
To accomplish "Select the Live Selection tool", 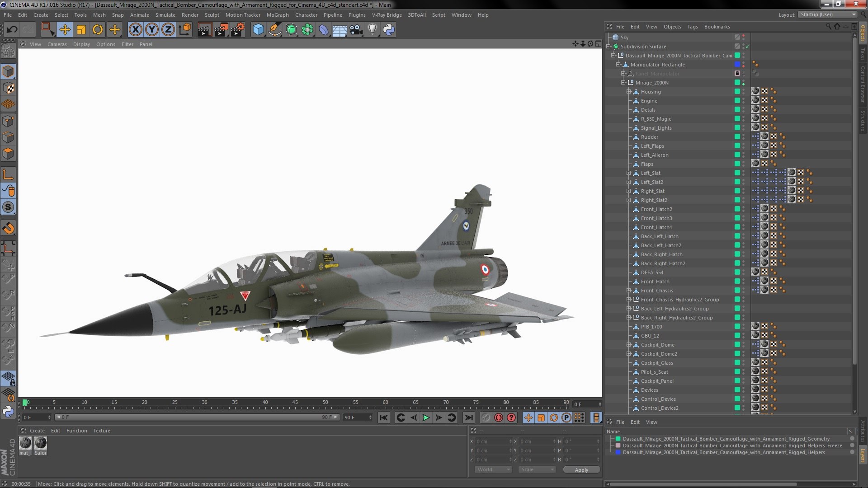I will click(x=48, y=30).
